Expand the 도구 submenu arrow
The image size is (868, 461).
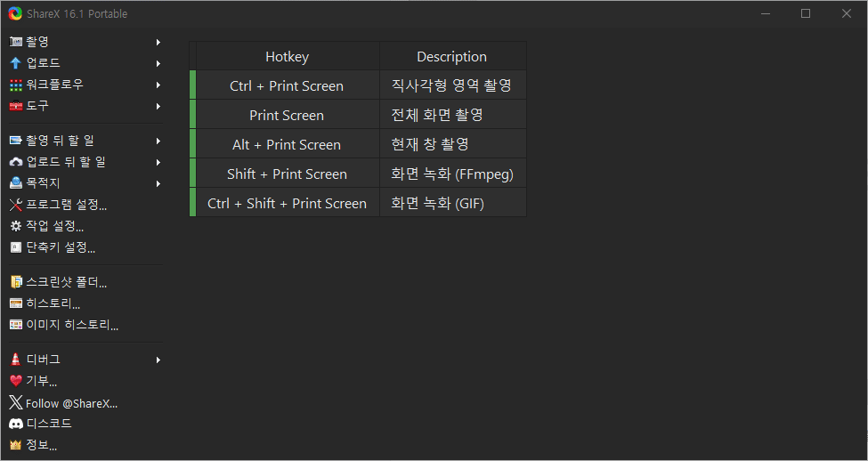pos(158,106)
